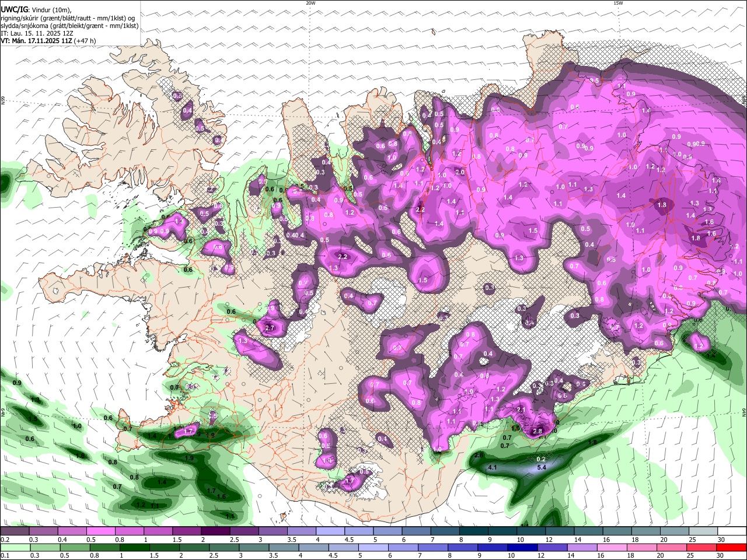Click the red swatch ending the rain legend
The image size is (747, 560).
pos(732,548)
